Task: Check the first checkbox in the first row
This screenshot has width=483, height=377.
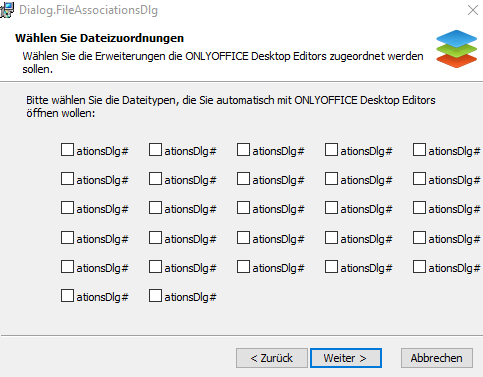Action: click(67, 150)
